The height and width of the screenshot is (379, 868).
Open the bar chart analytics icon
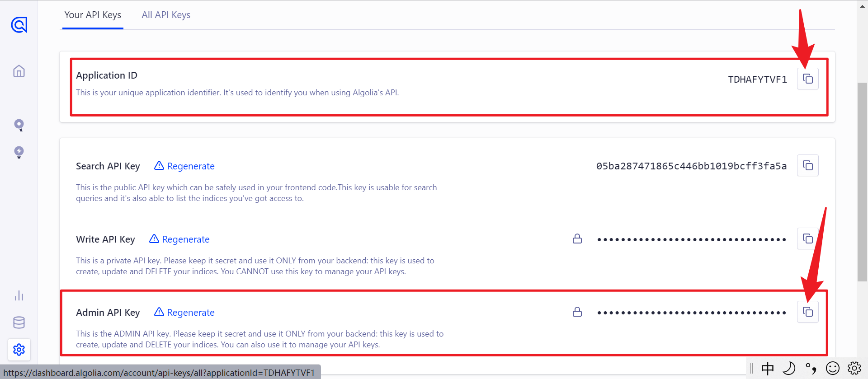(19, 296)
